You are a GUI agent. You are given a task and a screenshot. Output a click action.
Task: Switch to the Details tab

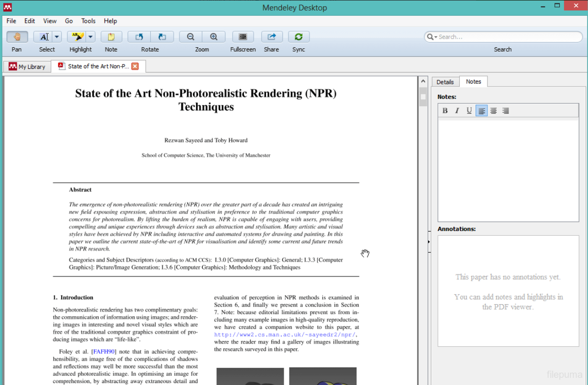click(445, 82)
